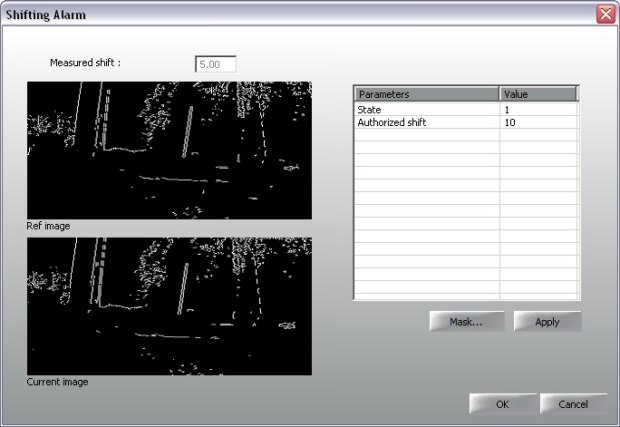The width and height of the screenshot is (620, 427).
Task: Click the Authorized shift value cell showing 10
Action: tap(538, 122)
